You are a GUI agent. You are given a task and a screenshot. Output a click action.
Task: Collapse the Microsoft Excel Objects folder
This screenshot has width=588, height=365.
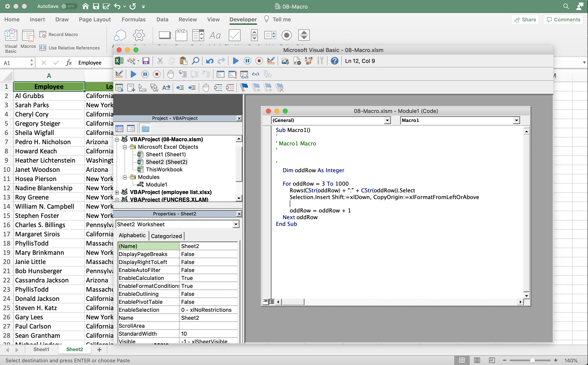[125, 147]
